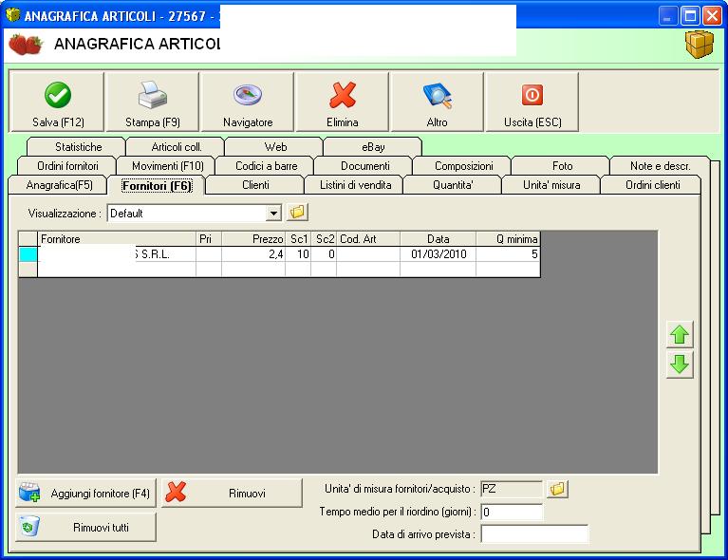Open the Ordini clienti tab
Viewport: 728px width, 560px height.
pos(652,185)
